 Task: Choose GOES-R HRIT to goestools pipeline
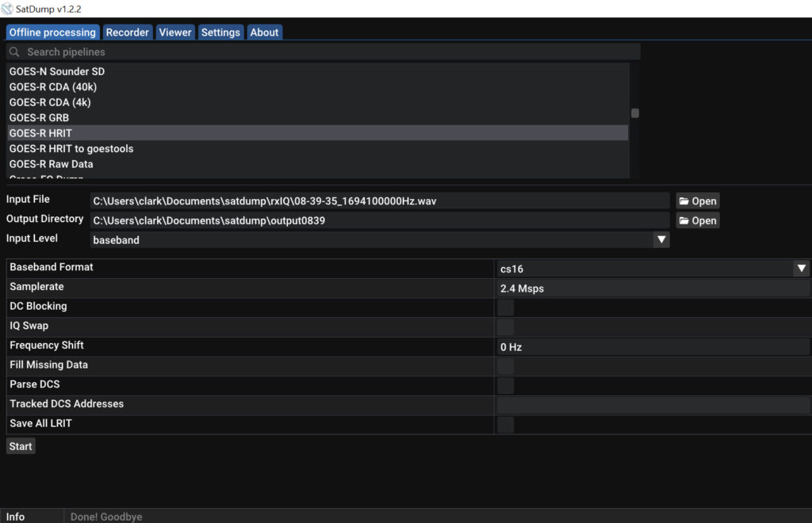tap(71, 148)
